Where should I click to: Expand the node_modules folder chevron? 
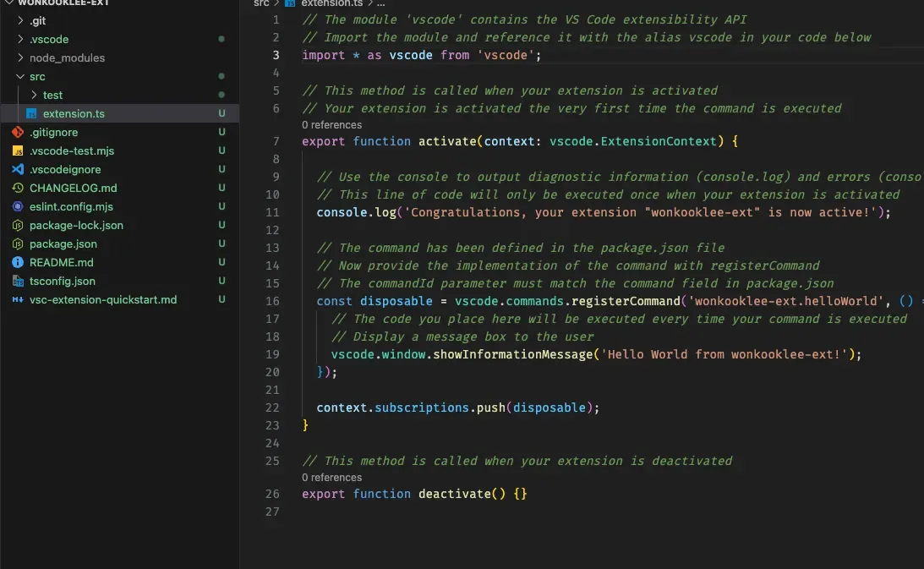pyautogui.click(x=20, y=57)
